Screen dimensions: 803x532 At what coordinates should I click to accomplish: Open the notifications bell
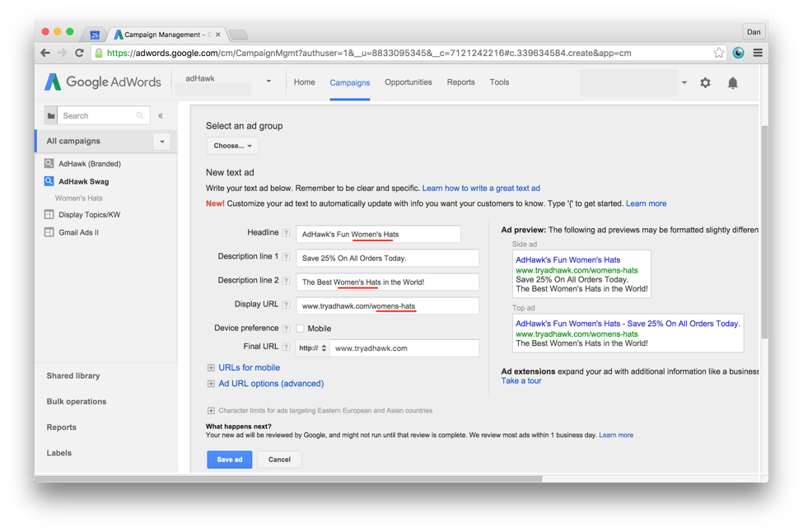coord(733,82)
